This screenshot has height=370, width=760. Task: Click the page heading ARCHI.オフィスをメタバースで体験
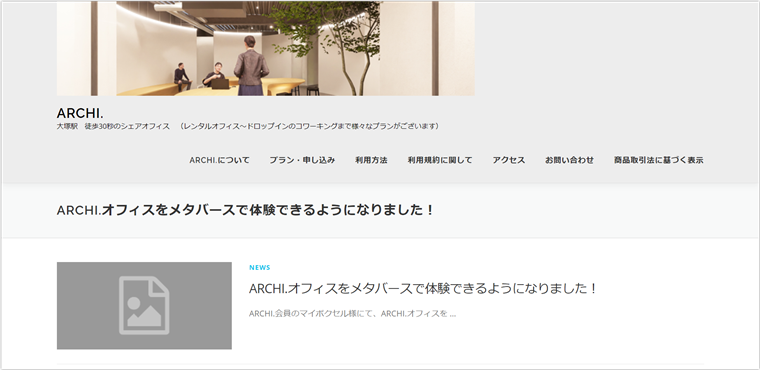(x=245, y=210)
